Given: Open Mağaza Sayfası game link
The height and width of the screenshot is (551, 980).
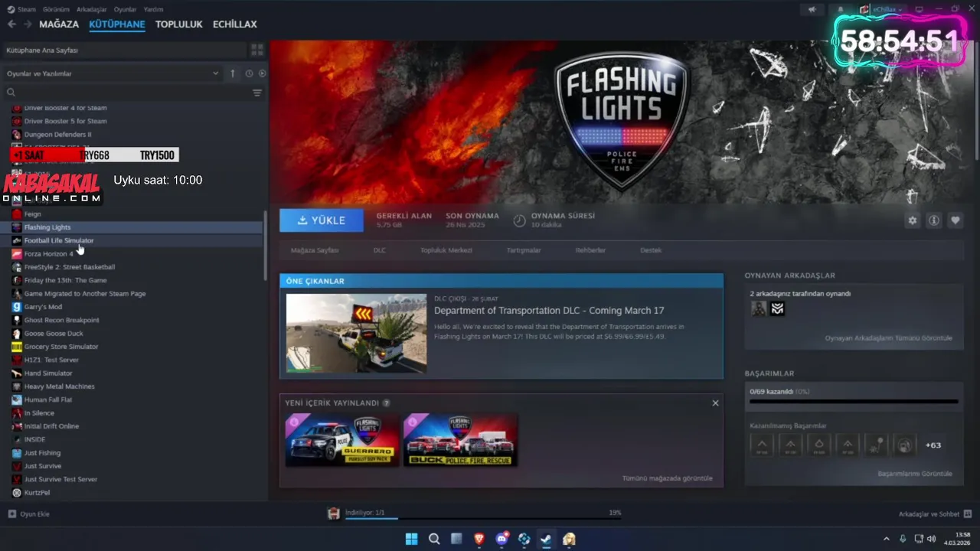Looking at the screenshot, I should point(315,250).
